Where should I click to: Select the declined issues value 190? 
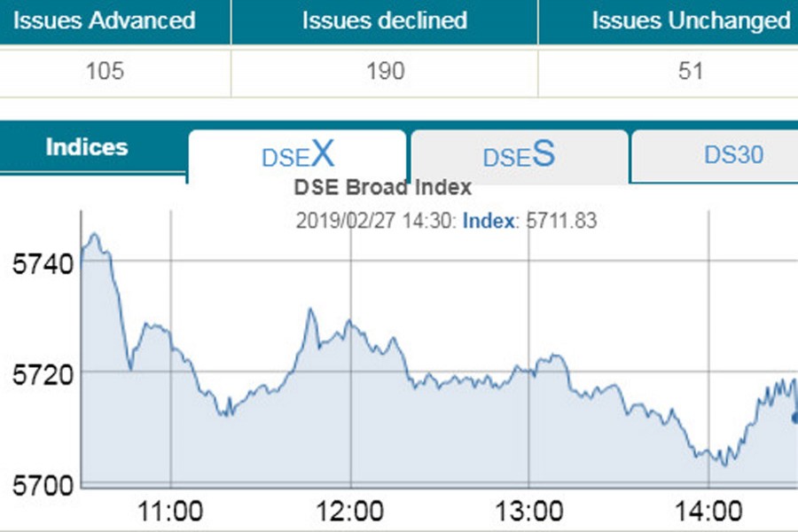(x=384, y=71)
